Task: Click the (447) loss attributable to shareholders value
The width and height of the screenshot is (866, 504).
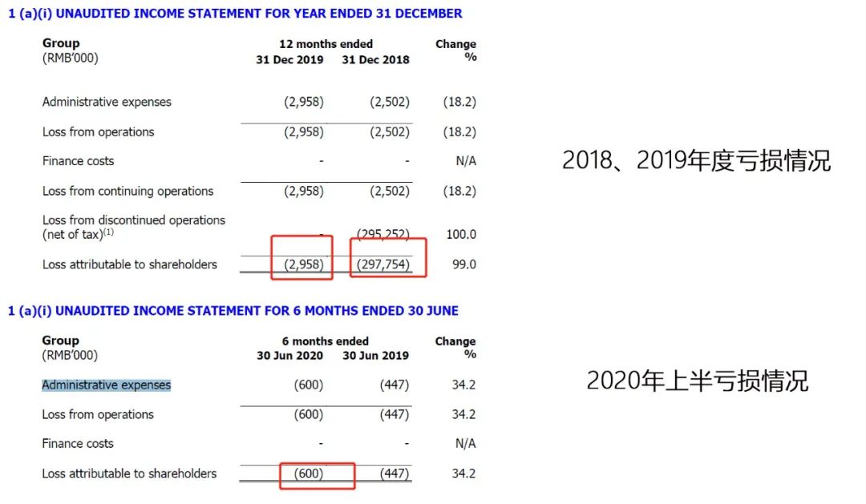Action: 395,474
